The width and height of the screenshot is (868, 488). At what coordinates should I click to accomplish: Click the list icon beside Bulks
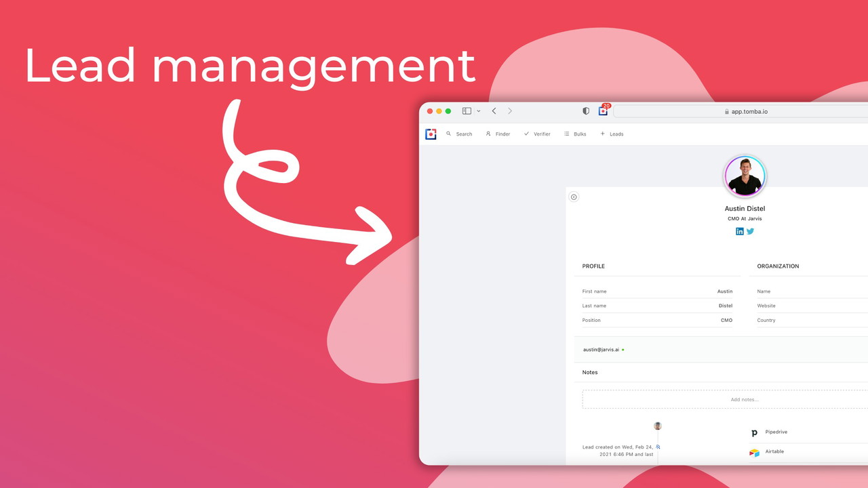point(567,134)
